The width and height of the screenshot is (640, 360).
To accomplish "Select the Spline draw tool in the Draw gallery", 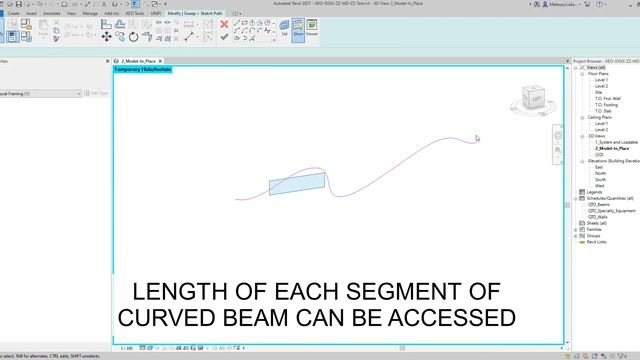I will (x=267, y=31).
